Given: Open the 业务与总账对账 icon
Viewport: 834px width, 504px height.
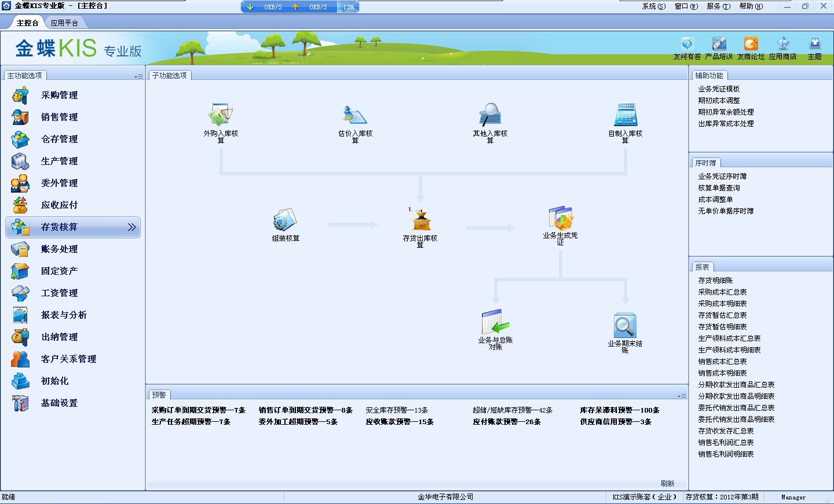Looking at the screenshot, I should [x=495, y=322].
